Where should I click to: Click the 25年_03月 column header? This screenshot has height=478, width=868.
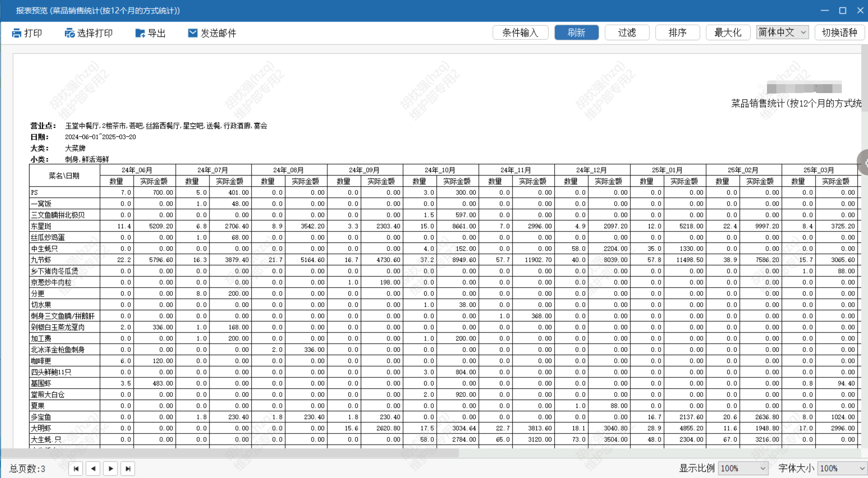(x=819, y=170)
